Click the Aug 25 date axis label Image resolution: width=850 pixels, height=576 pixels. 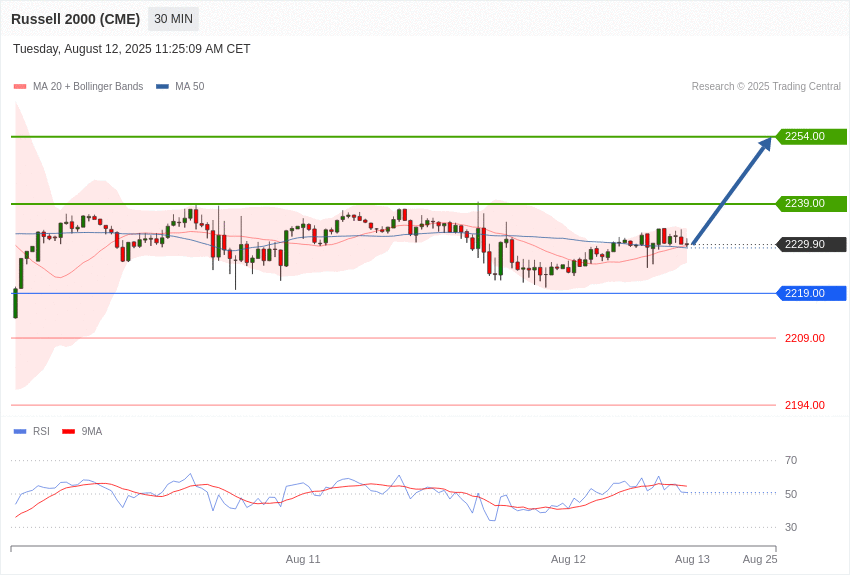(760, 559)
